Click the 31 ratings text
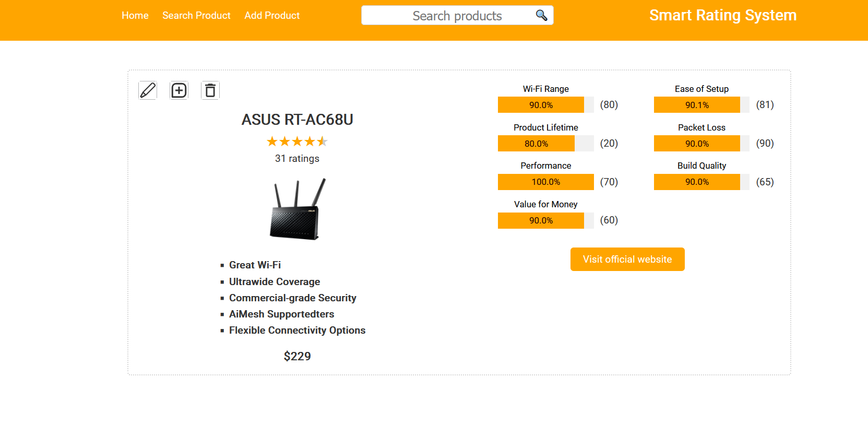868x424 pixels. pos(297,159)
